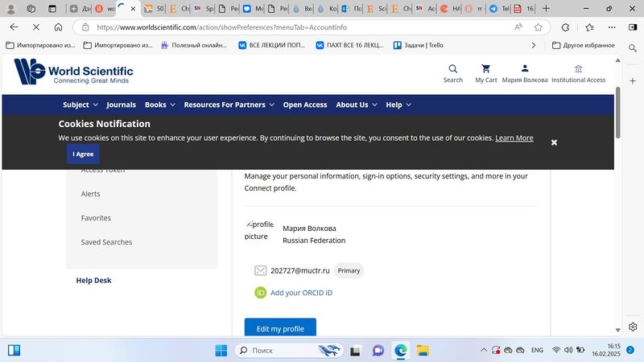
Task: Click the ORCID iD green icon
Action: coord(260,293)
